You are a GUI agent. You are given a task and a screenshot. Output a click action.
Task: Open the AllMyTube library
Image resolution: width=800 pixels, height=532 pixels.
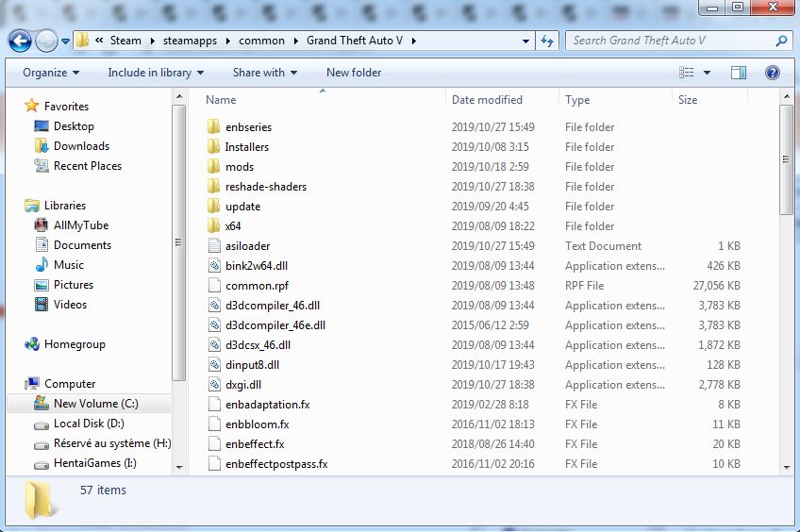coord(80,224)
